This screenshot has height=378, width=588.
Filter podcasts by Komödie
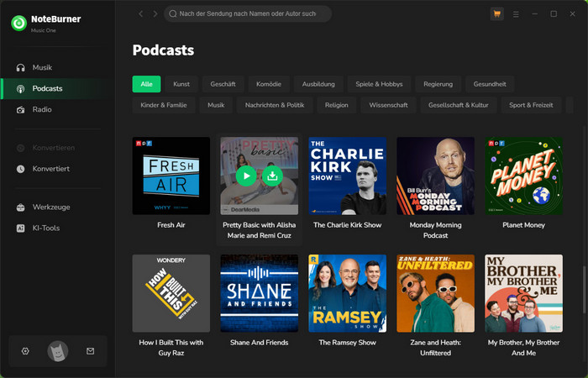(269, 84)
